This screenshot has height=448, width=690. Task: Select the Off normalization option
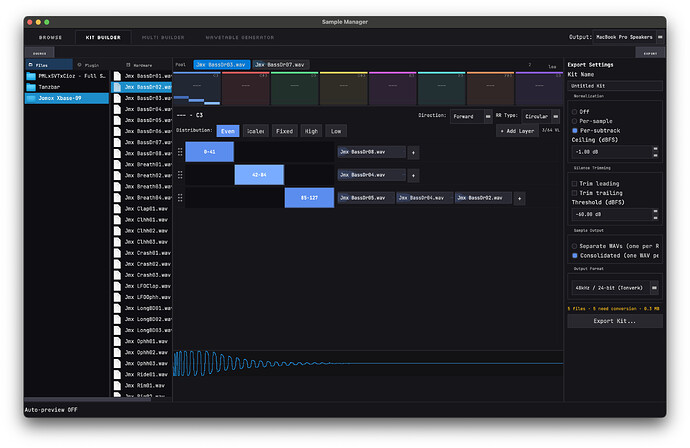(x=574, y=112)
